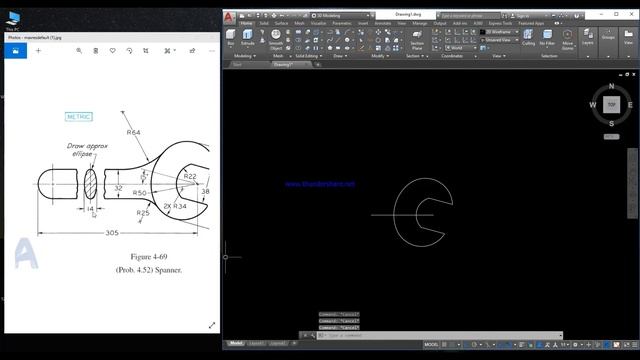
Task: Open the World coordinate system dropdown
Action: pos(461,48)
